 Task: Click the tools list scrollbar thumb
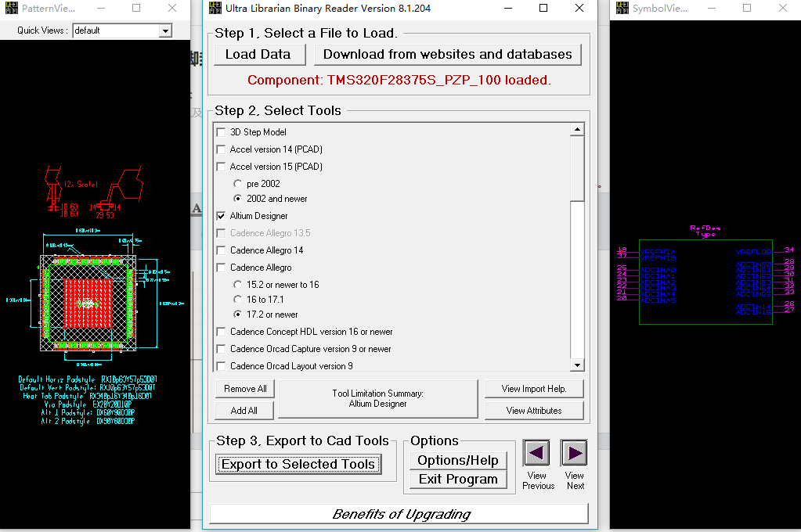(x=577, y=168)
